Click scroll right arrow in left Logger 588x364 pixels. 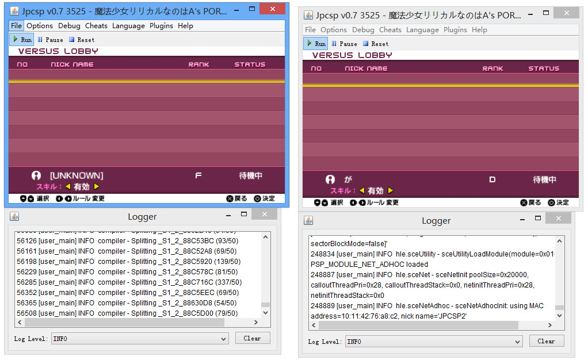[256, 322]
